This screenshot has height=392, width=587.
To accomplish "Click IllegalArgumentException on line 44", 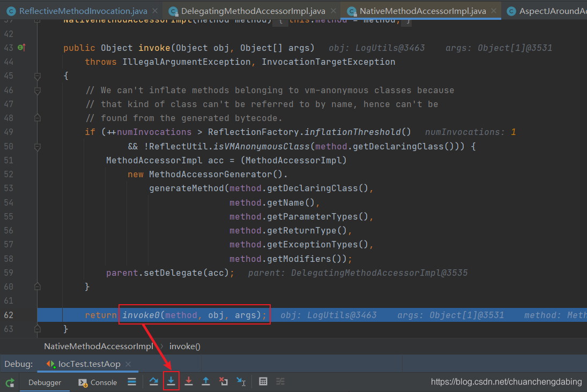I will point(187,62).
